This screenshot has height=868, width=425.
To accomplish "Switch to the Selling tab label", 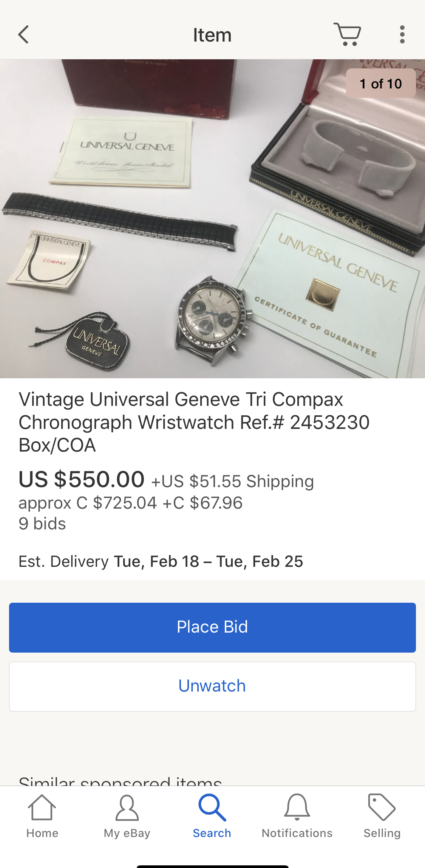I will tap(382, 833).
